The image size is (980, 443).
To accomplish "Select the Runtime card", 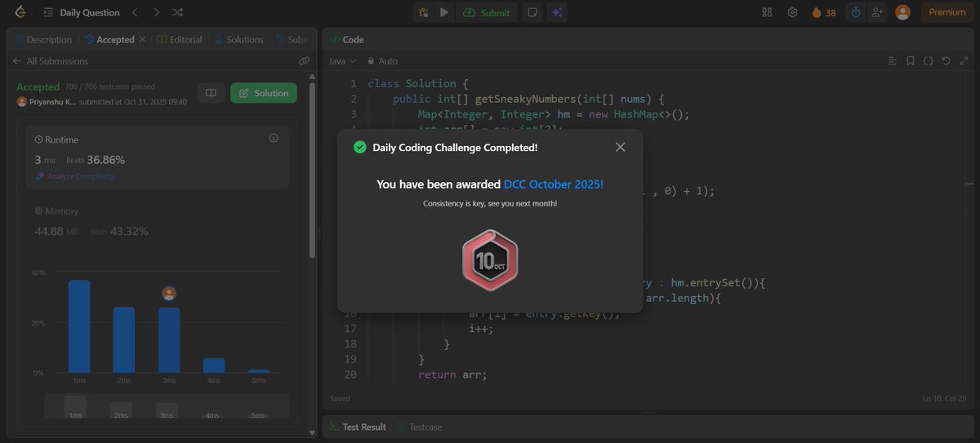I will pyautogui.click(x=157, y=157).
